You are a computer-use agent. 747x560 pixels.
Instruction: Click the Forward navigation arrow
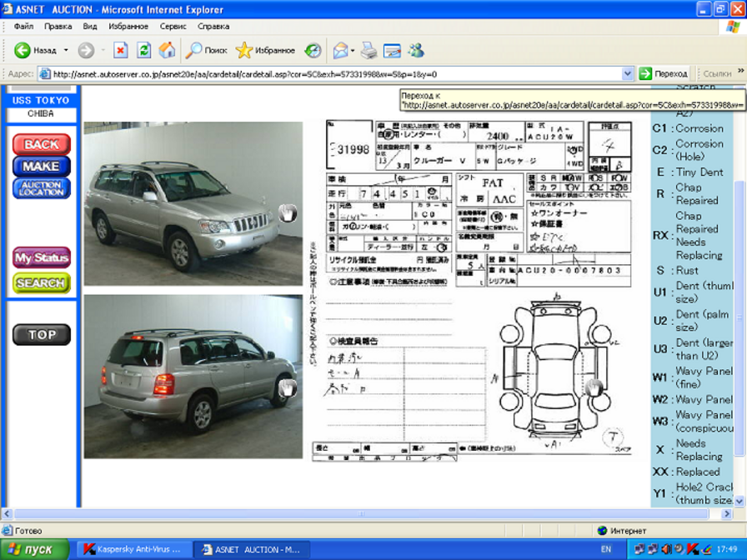click(x=86, y=50)
